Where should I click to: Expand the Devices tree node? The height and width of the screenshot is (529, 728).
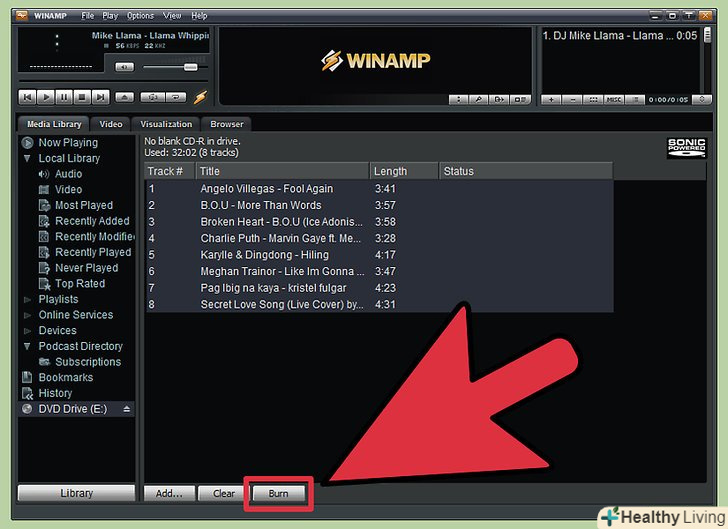pyautogui.click(x=27, y=331)
